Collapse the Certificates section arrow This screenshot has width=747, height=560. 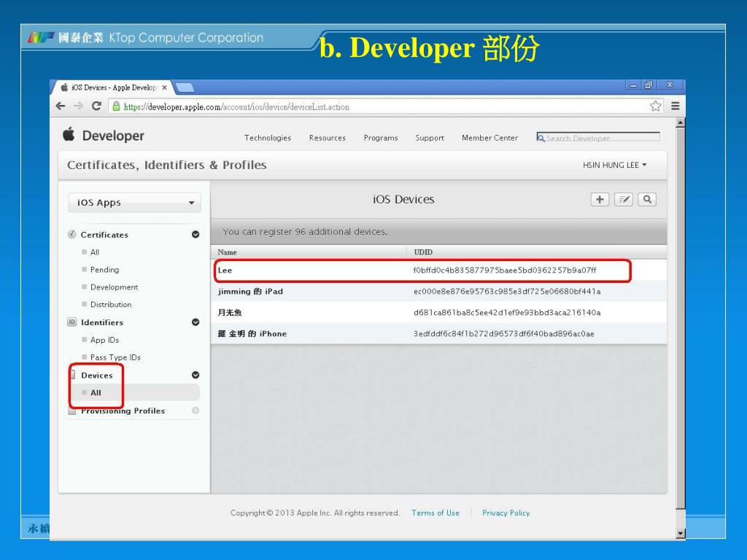tap(196, 234)
